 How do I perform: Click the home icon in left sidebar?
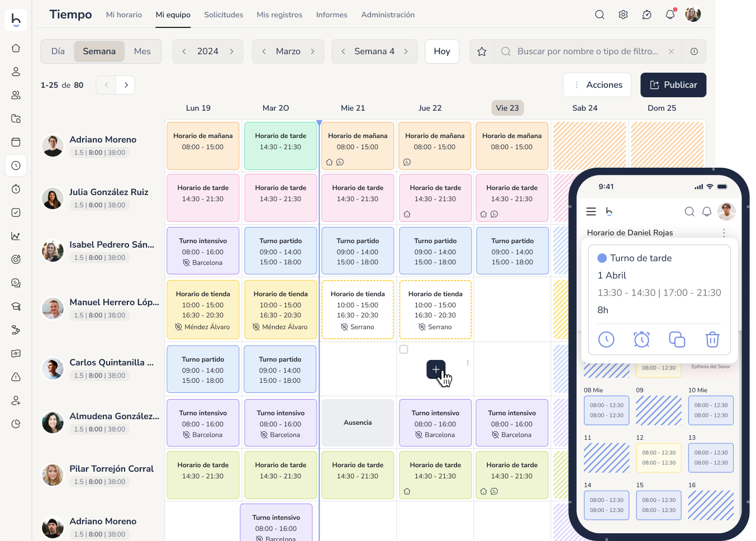16,48
